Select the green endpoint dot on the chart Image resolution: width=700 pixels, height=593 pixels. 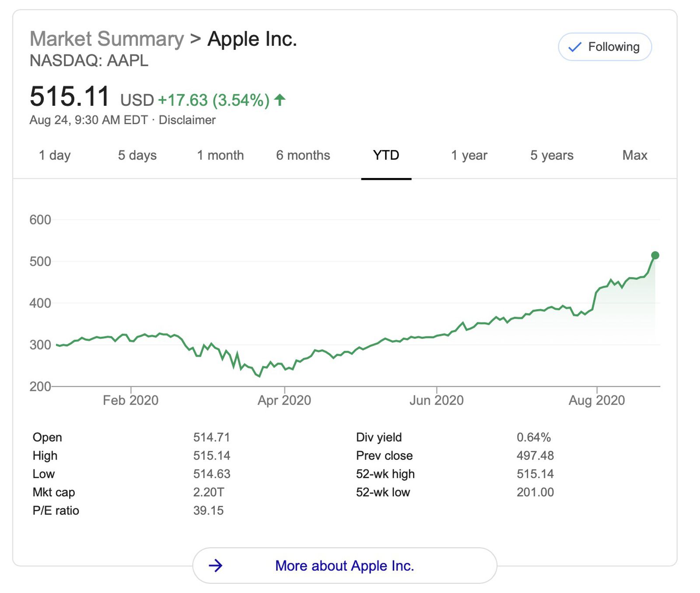(x=654, y=255)
